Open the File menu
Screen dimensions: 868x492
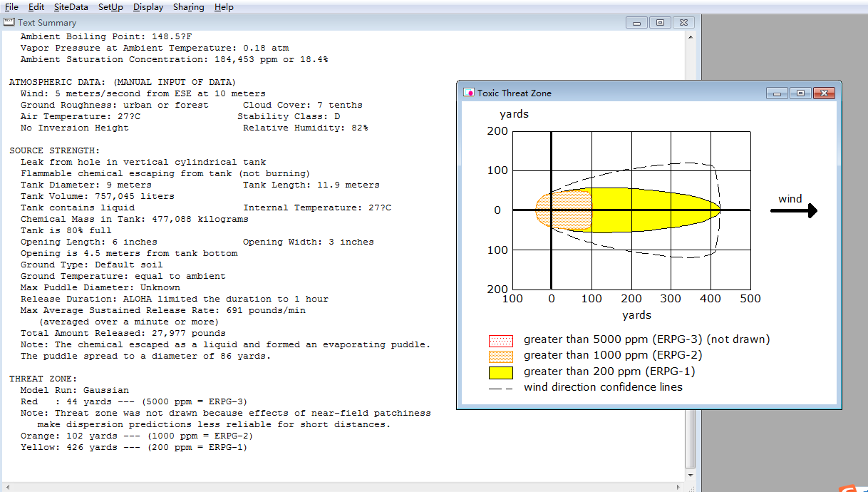(x=11, y=7)
